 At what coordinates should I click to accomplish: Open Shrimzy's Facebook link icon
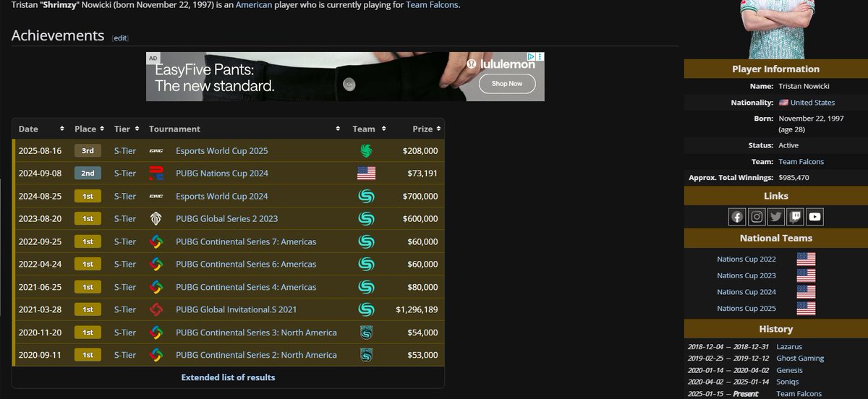[737, 216]
